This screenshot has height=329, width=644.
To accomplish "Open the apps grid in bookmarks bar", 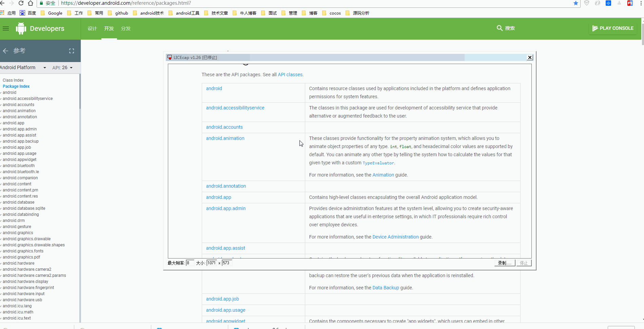I will pyautogui.click(x=2, y=13).
